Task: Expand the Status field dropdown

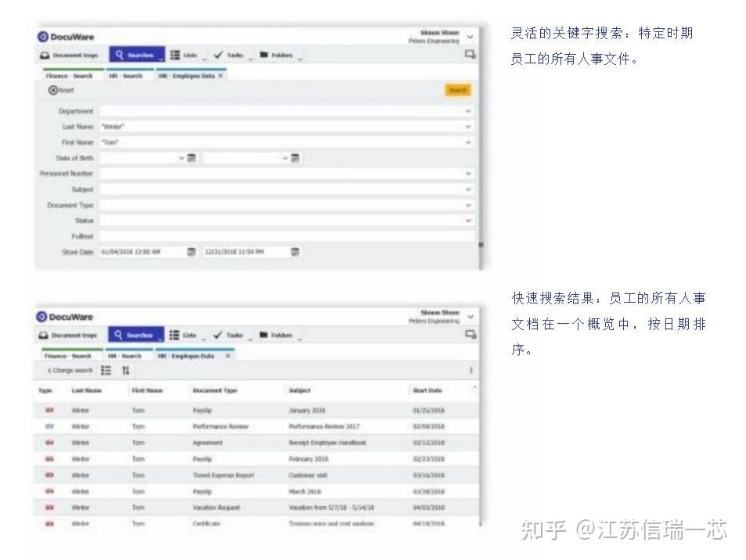Action: point(468,221)
